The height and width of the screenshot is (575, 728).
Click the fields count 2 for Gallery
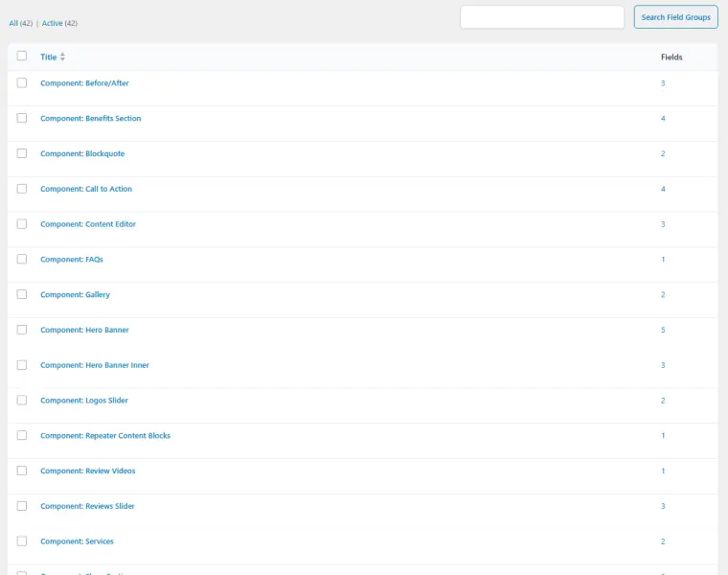point(663,295)
